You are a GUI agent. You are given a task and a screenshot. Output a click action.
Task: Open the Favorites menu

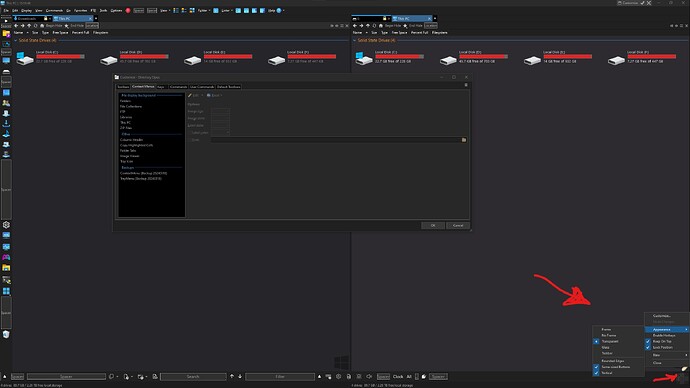pos(81,10)
